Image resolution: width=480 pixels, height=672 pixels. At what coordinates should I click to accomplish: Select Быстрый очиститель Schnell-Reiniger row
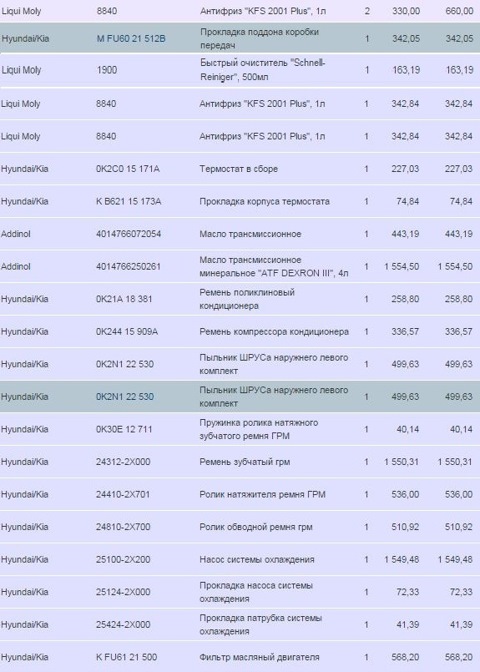240,70
